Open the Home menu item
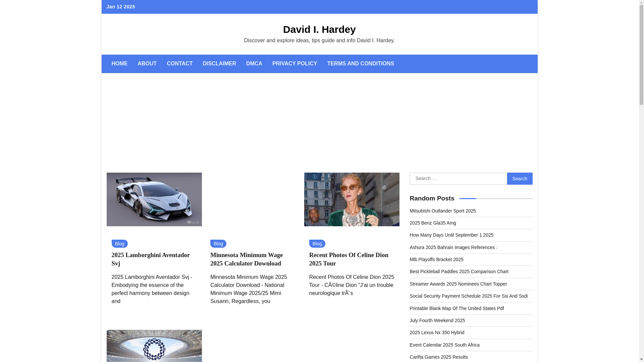Screen dimensions: 644x362 (x=119, y=64)
